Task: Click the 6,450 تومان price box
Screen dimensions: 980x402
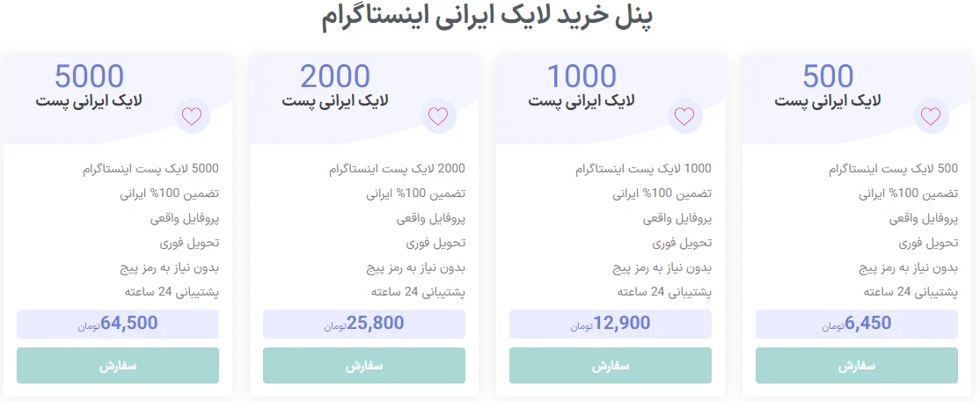Action: tap(856, 324)
